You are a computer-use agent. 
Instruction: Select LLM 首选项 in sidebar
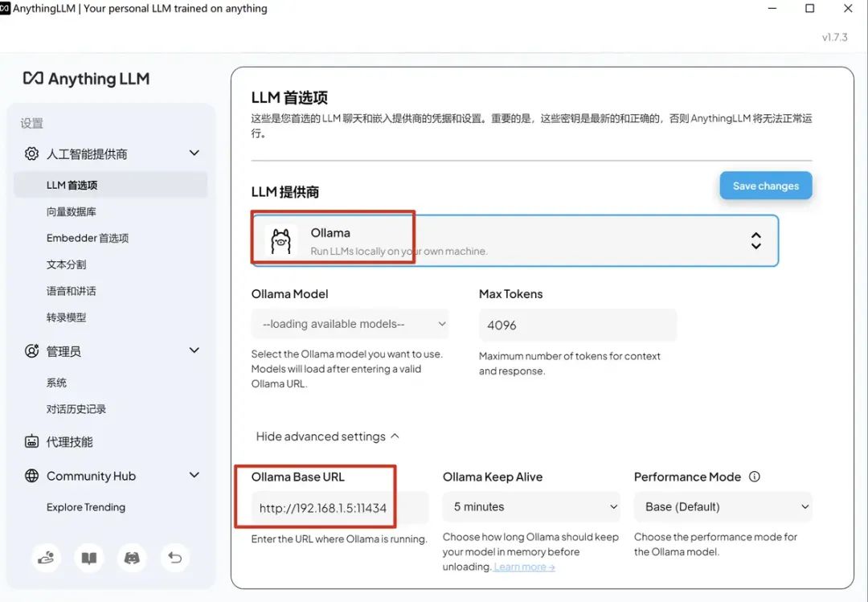point(111,185)
